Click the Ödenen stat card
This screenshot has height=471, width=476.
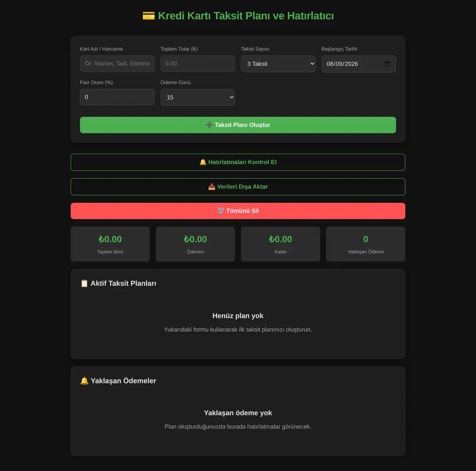point(195,244)
